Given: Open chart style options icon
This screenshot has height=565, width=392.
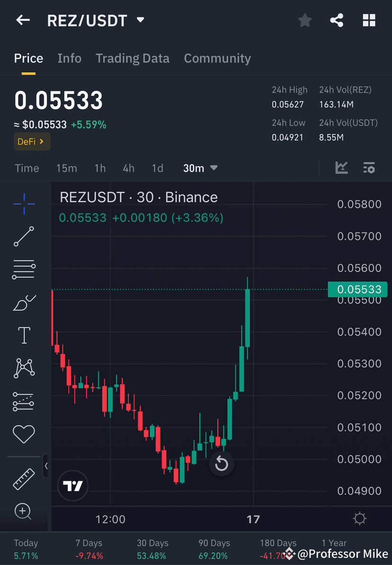Looking at the screenshot, I should pos(341,168).
